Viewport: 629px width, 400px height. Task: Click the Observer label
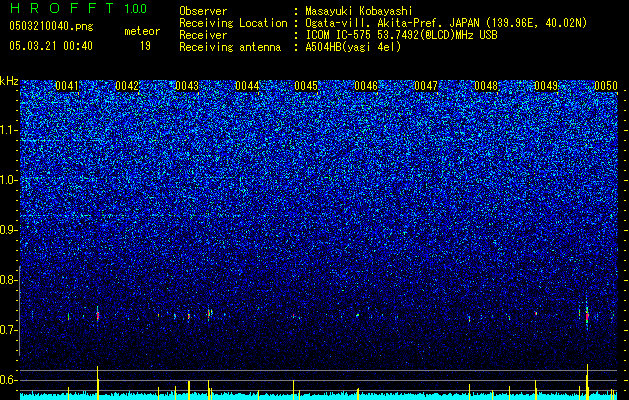tap(203, 11)
